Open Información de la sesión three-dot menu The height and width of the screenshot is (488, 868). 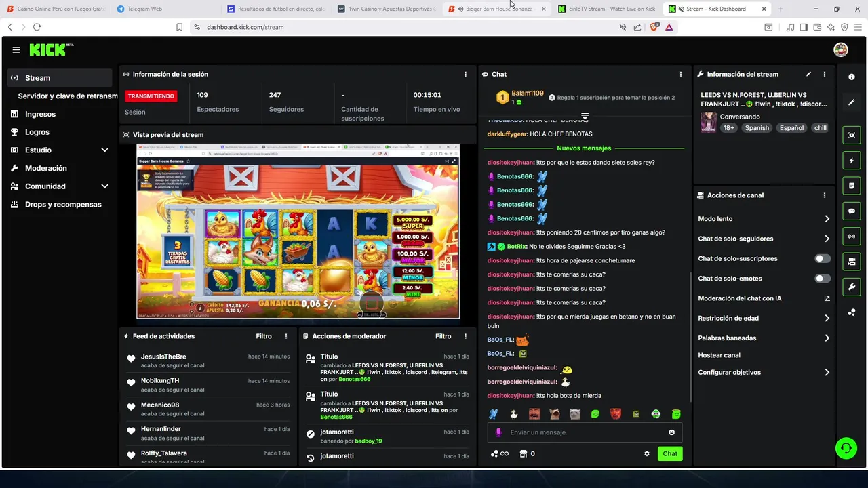point(465,74)
